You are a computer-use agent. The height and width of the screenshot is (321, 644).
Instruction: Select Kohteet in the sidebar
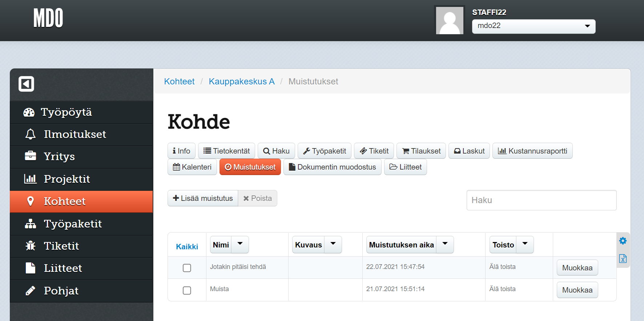[x=81, y=201]
